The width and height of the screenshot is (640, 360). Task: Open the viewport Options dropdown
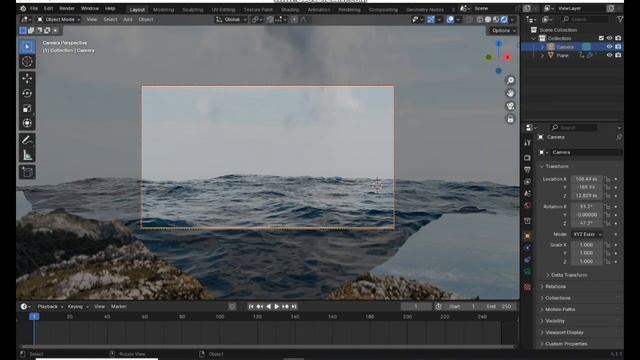[503, 31]
